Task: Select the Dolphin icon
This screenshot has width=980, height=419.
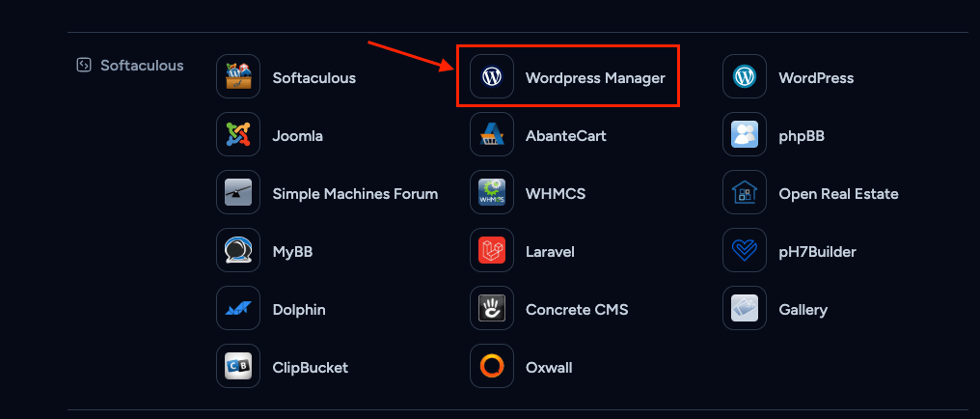Action: [x=238, y=308]
